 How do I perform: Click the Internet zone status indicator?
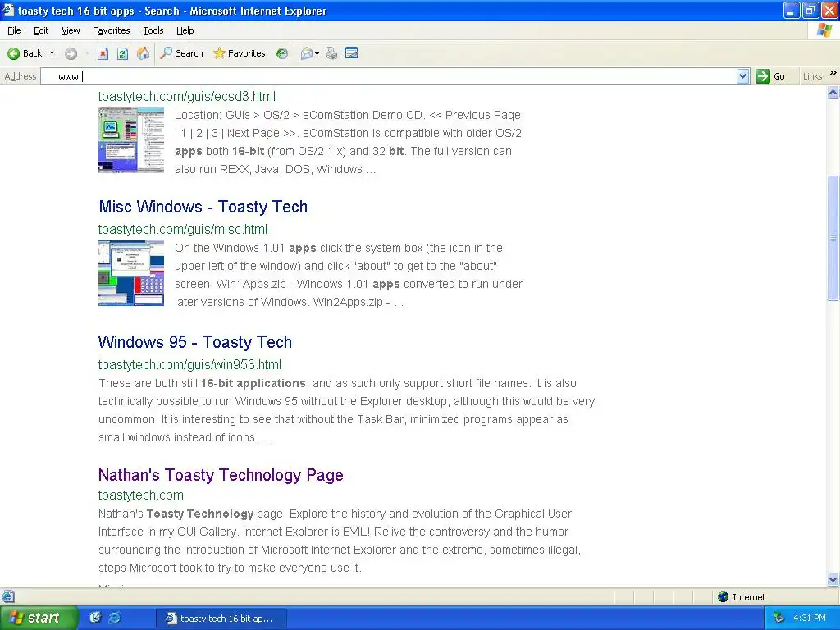click(742, 597)
